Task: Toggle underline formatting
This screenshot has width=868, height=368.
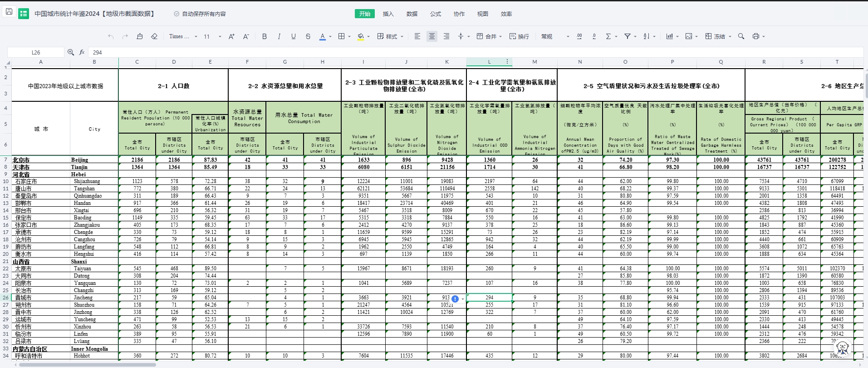Action: pyautogui.click(x=293, y=36)
